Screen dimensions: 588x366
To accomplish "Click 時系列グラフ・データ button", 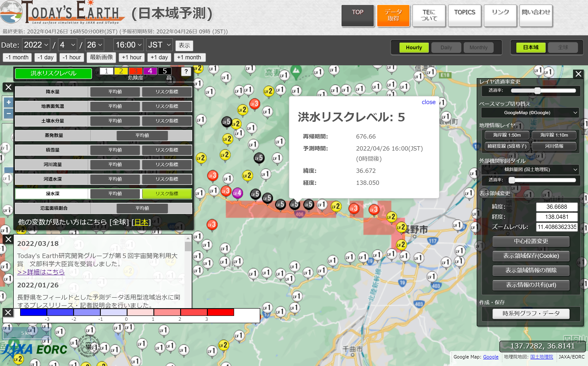I will [531, 314].
